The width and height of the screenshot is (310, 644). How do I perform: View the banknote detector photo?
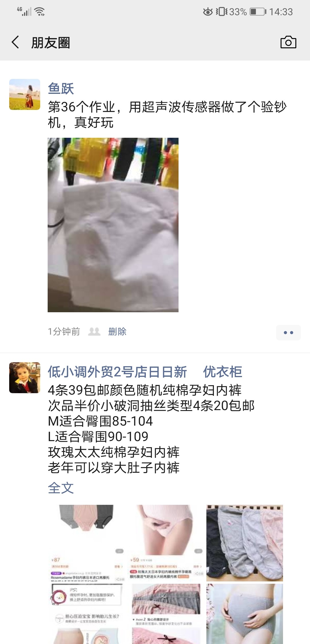(x=113, y=225)
